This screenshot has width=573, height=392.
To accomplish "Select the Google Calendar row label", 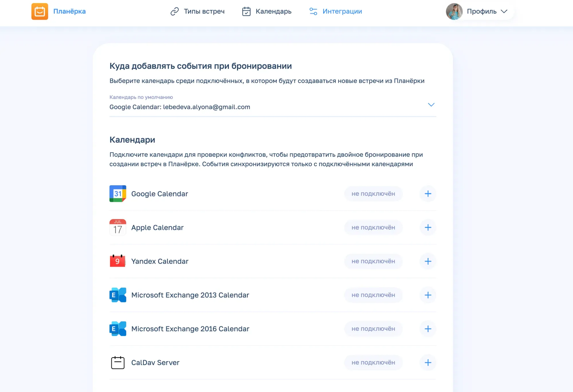I will (x=160, y=194).
